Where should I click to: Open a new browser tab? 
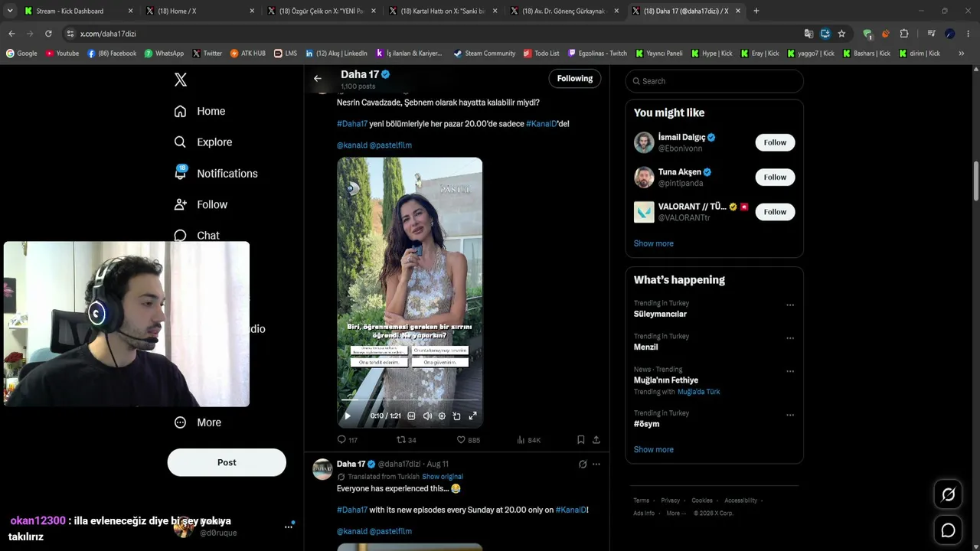coord(756,11)
